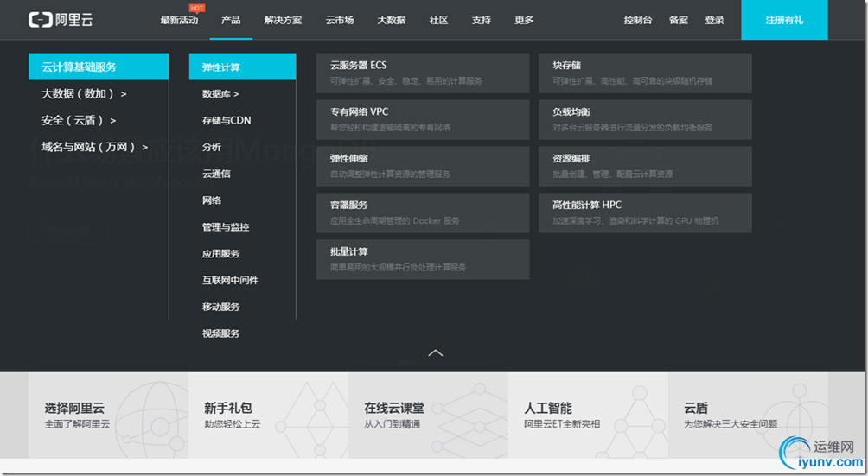
Task: Open the 大数据 top navigation item
Action: (x=392, y=21)
